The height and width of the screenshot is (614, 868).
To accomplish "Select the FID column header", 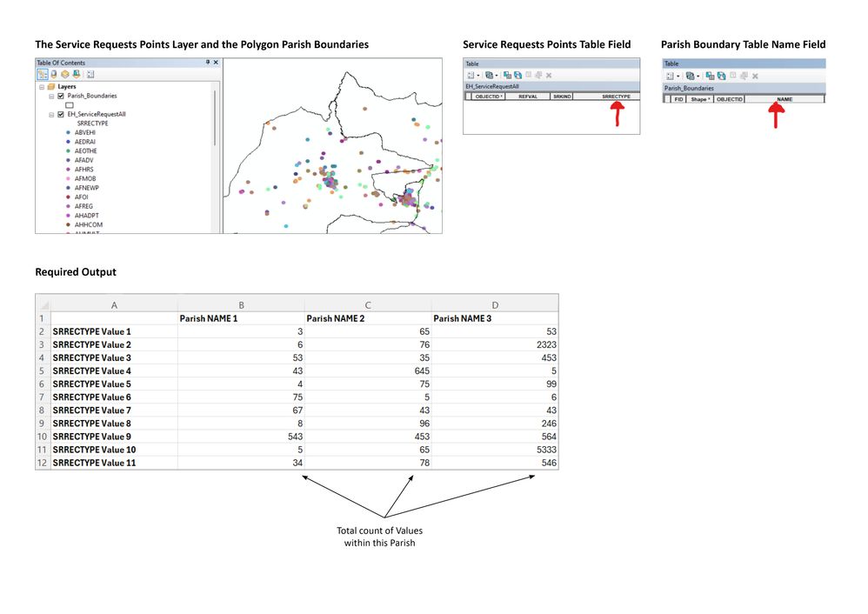I will point(678,99).
